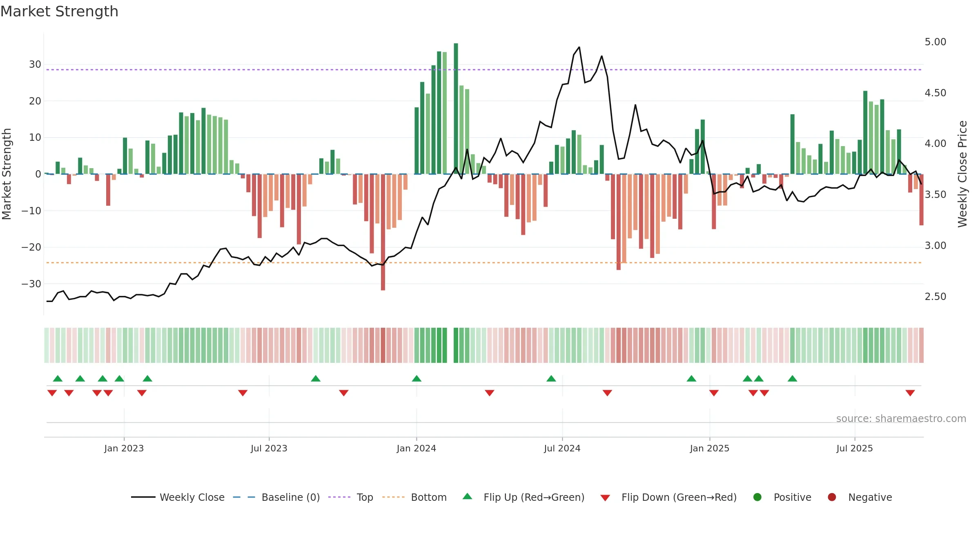
Task: Click the last flip-down marker after Jul 2025
Action: click(x=910, y=393)
